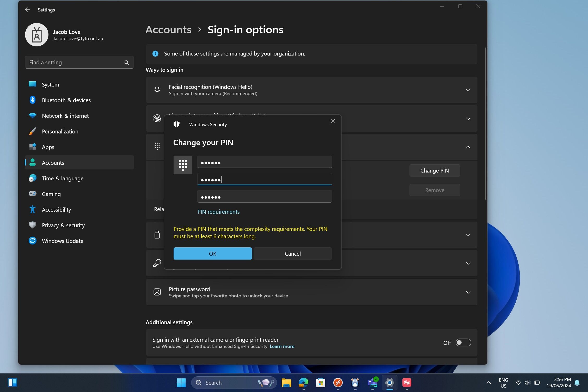This screenshot has height=392, width=588.
Task: Click OK to confirm PIN change
Action: pyautogui.click(x=212, y=254)
